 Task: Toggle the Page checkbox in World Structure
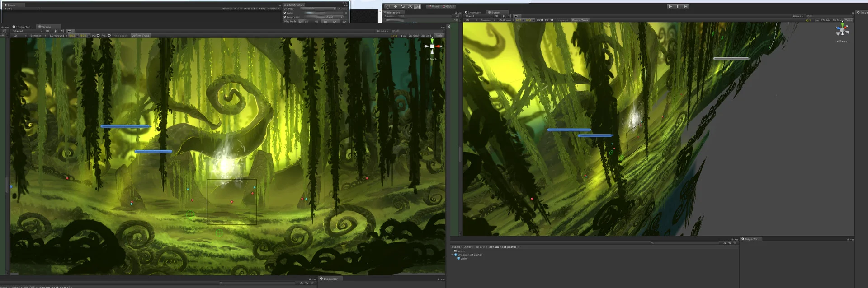pyautogui.click(x=285, y=13)
